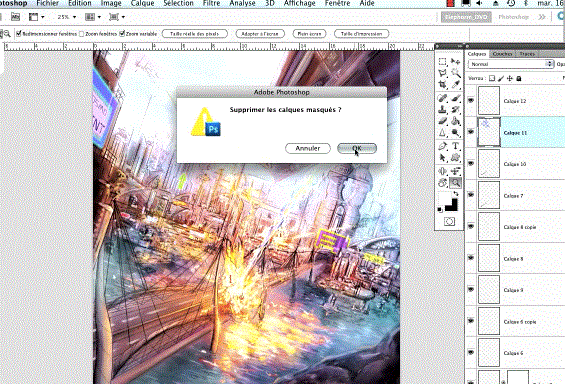The image size is (565, 384).
Task: Open Calque menu
Action: click(x=142, y=3)
